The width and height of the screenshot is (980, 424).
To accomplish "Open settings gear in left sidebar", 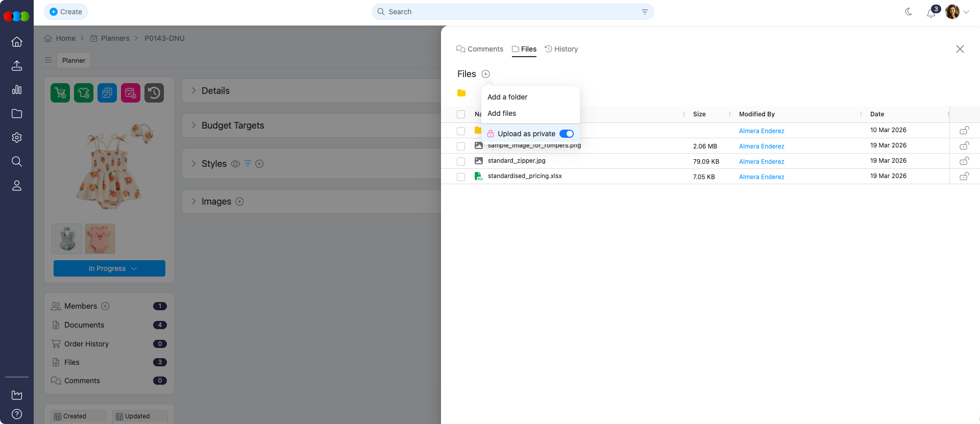I will point(17,138).
